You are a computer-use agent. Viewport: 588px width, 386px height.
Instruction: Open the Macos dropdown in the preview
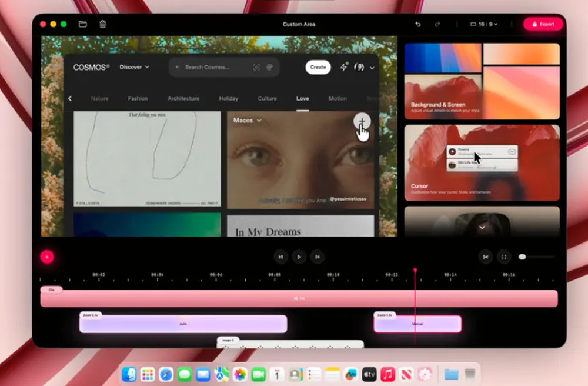point(246,120)
